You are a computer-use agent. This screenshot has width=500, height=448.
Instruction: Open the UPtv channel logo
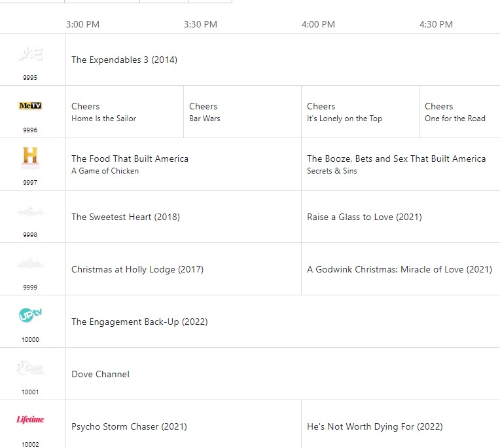(x=30, y=316)
